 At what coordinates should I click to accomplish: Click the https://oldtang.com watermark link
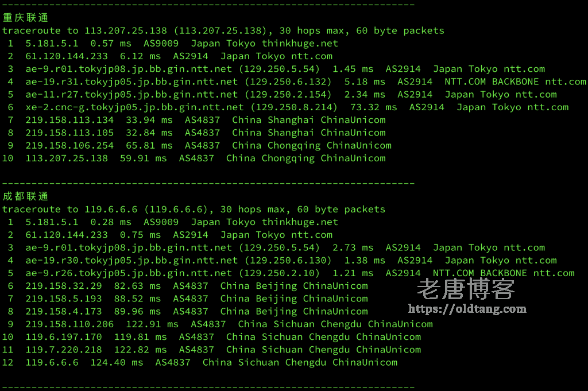467,309
